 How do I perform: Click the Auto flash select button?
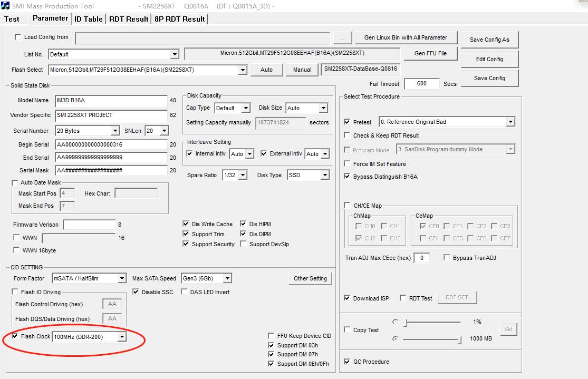(266, 70)
